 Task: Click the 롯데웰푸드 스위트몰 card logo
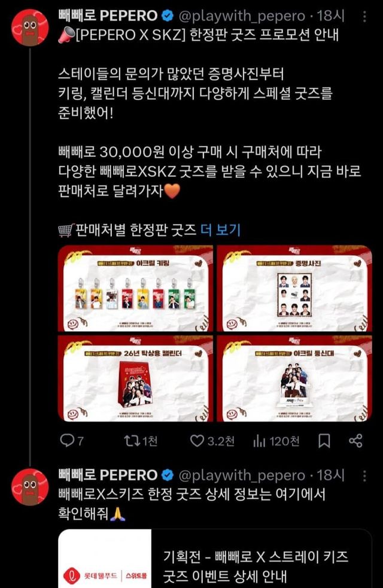click(105, 575)
